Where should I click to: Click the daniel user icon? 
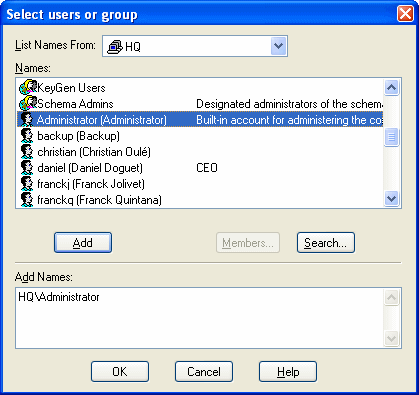(x=27, y=167)
